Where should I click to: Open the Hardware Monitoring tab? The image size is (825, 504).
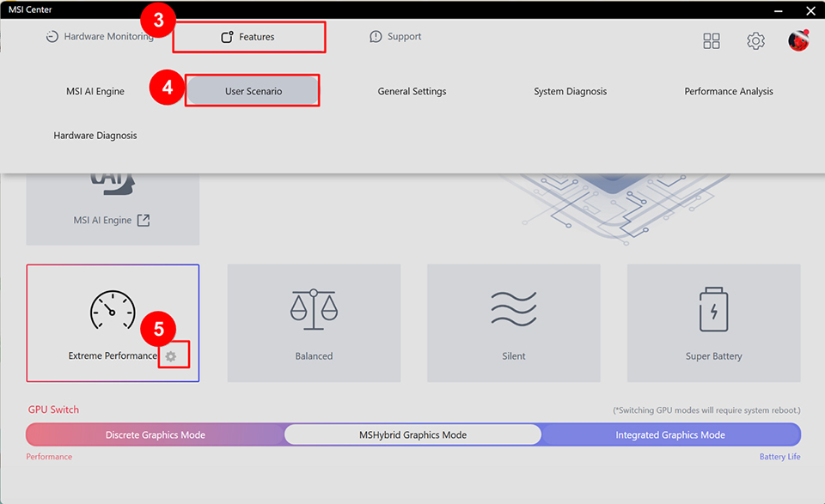pos(100,36)
